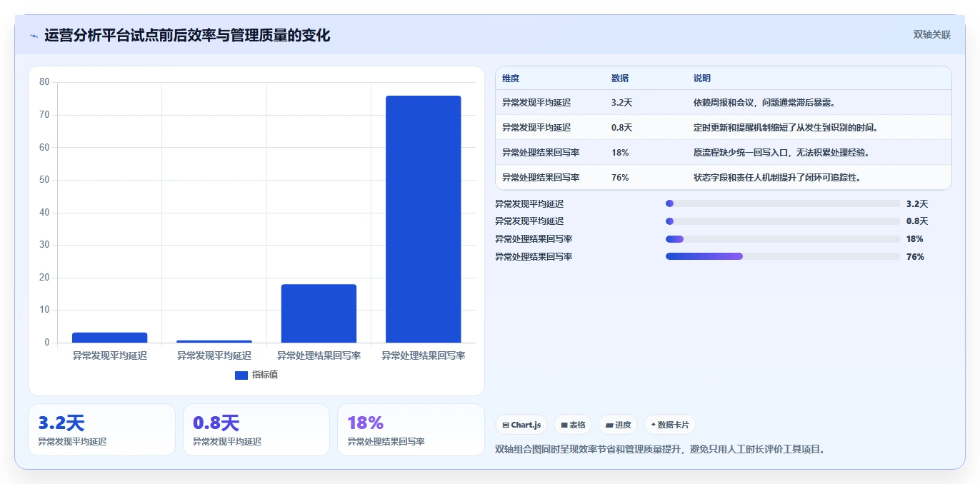Select the 数据卡片 chip
The width and height of the screenshot is (980, 484).
click(x=670, y=425)
